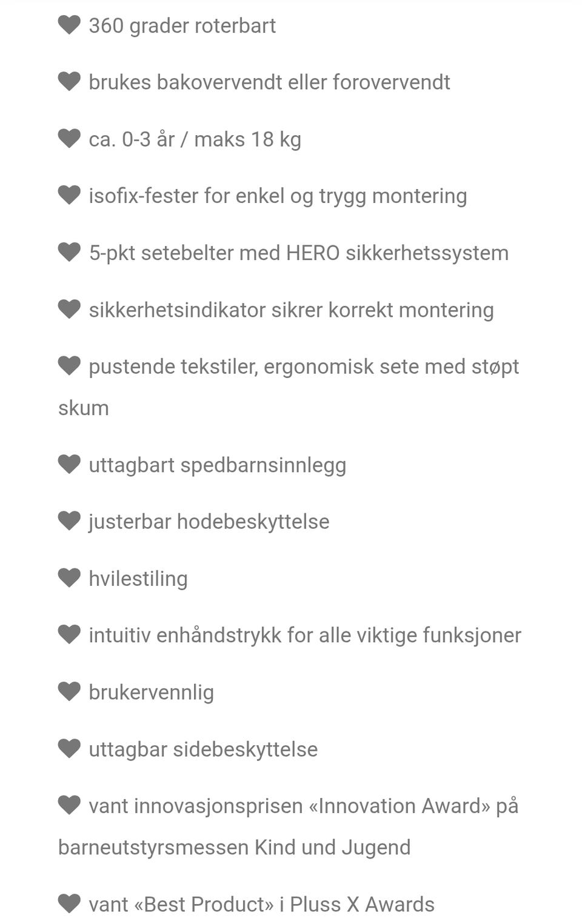The height and width of the screenshot is (924, 582).
Task: Select the Kind und Jugend text
Action: click(332, 848)
